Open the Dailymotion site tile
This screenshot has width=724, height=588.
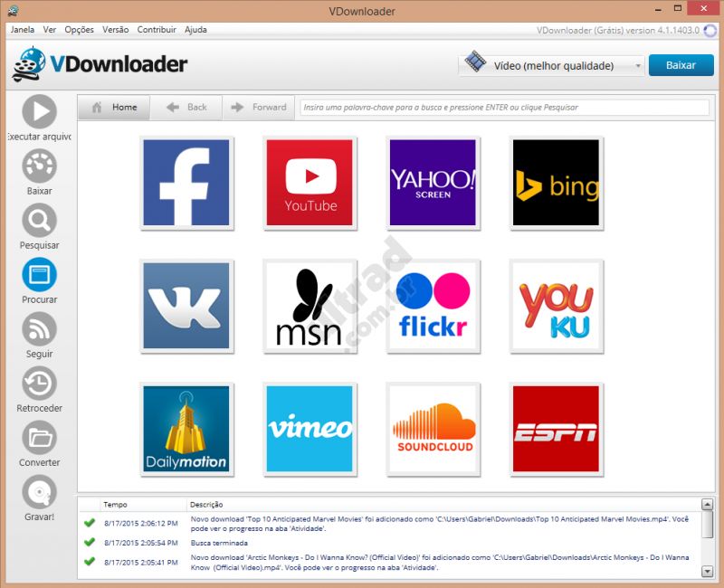coord(186,429)
